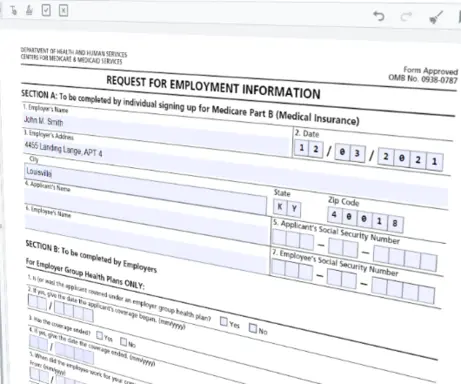Select DEPARTMENT OF HEALTH AND HUMAN SERVICES text

74,52
